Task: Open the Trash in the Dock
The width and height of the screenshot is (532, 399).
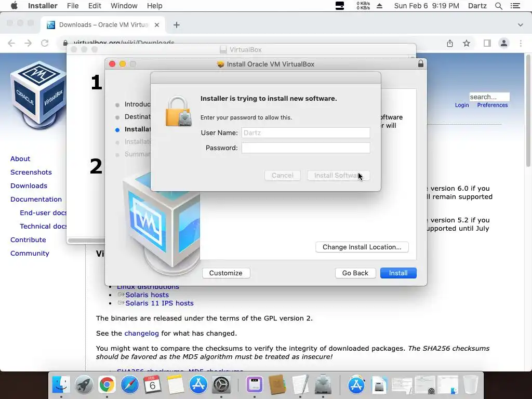Action: coord(471,385)
